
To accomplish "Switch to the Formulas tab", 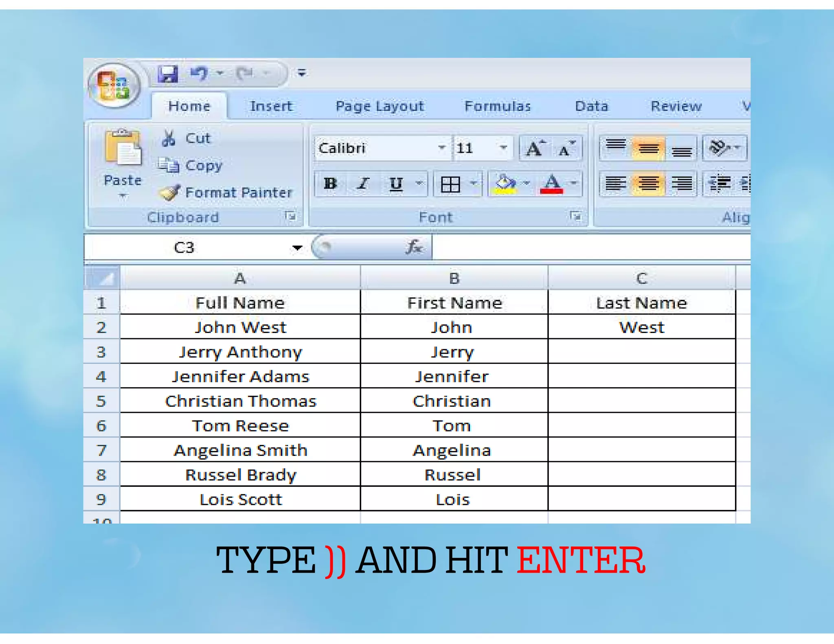I will click(x=497, y=106).
